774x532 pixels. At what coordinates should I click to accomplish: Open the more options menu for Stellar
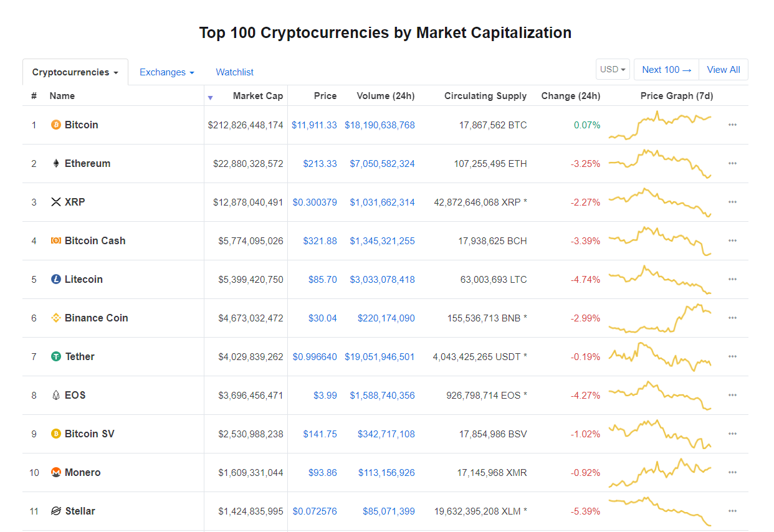click(732, 511)
